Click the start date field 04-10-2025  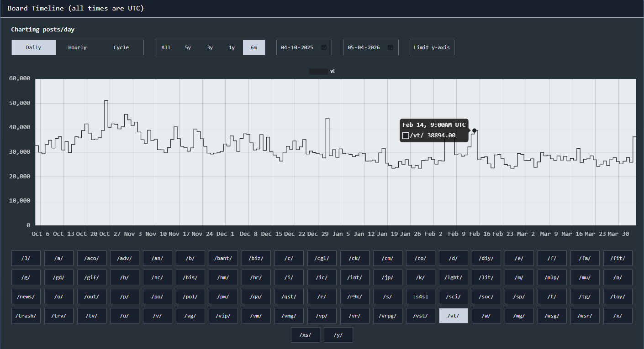(x=304, y=47)
